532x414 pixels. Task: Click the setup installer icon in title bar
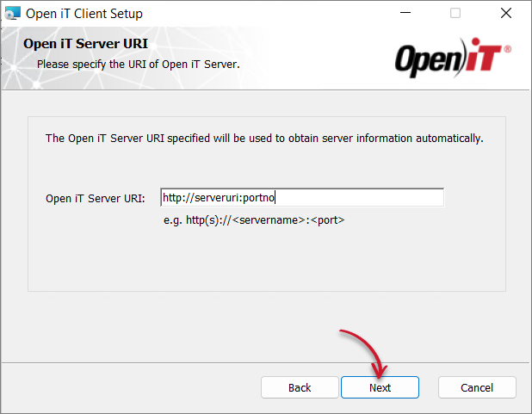point(13,13)
